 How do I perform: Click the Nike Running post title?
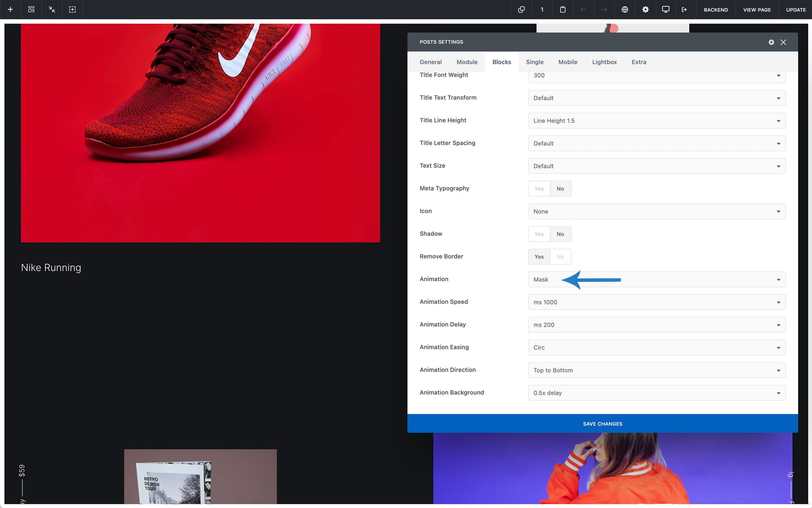point(51,268)
